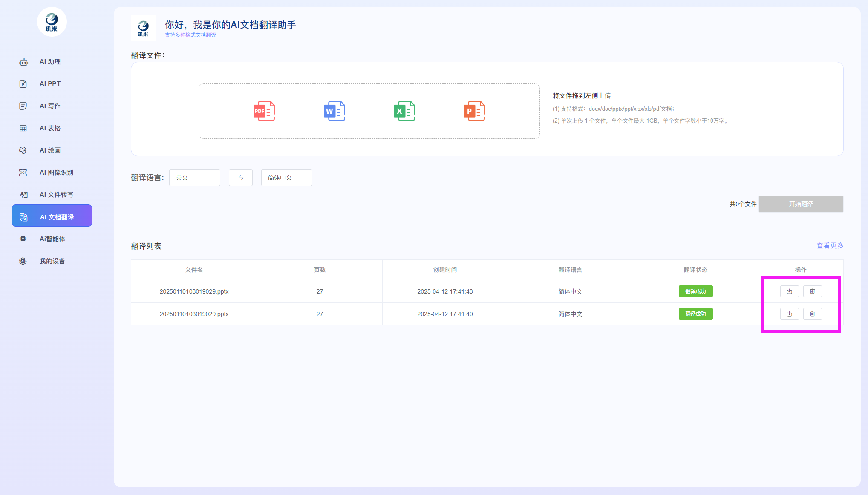This screenshot has width=868, height=495.
Task: Click first row 翻译成功 status badge
Action: (x=695, y=291)
